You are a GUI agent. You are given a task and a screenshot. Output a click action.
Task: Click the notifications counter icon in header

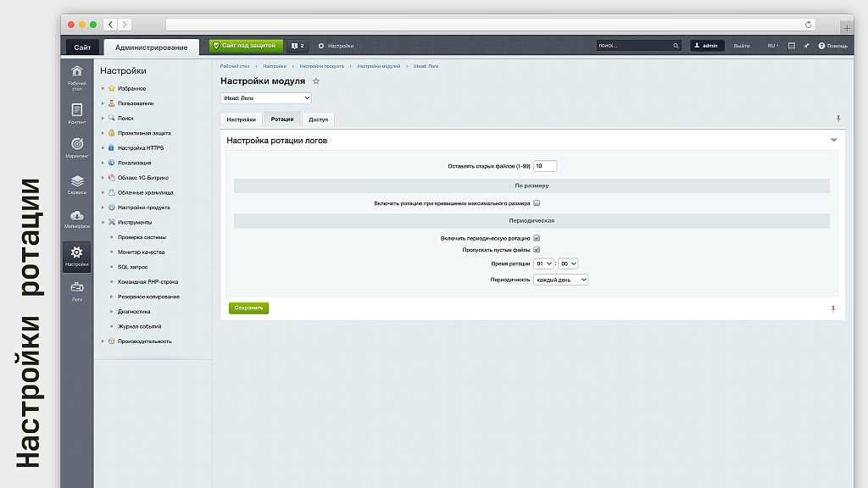(x=297, y=46)
